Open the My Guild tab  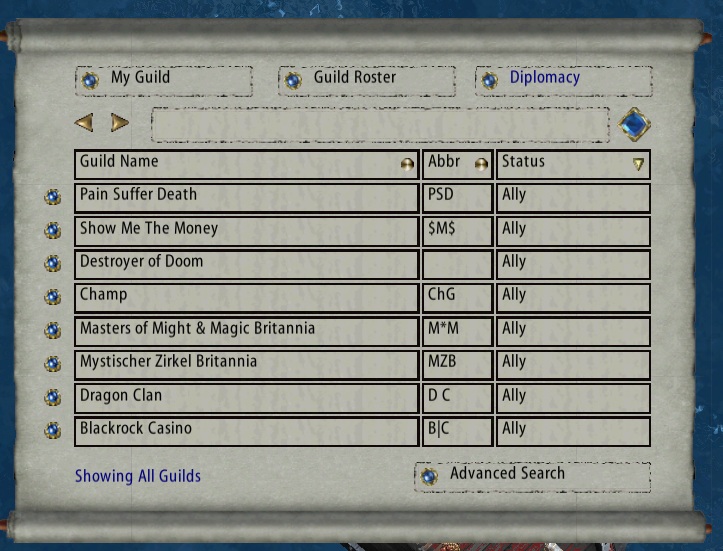(164, 81)
